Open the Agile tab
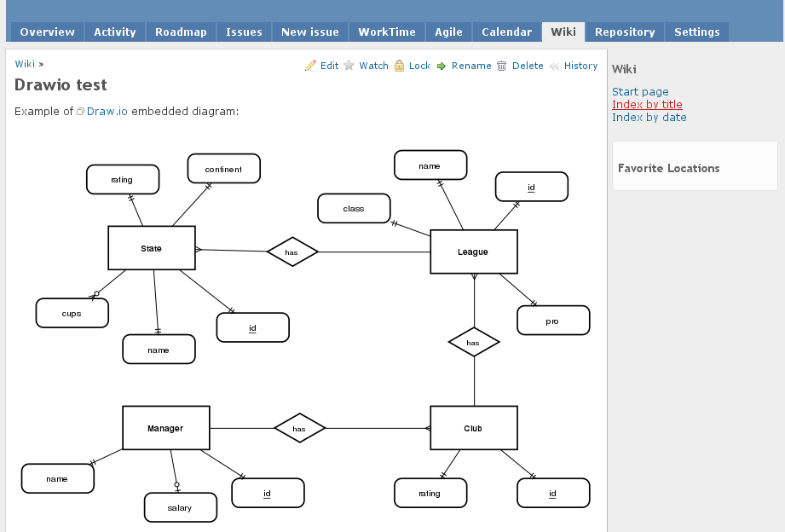This screenshot has width=785, height=532. coord(448,32)
